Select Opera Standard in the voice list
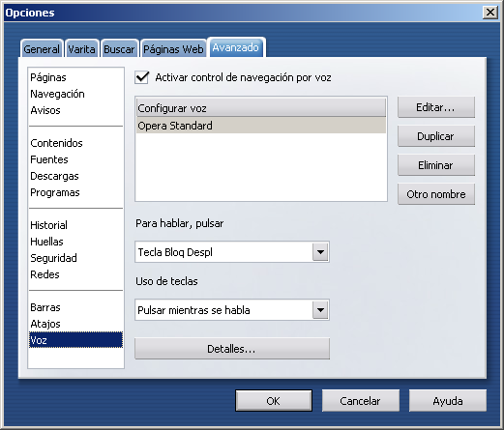This screenshot has width=504, height=430. 261,126
